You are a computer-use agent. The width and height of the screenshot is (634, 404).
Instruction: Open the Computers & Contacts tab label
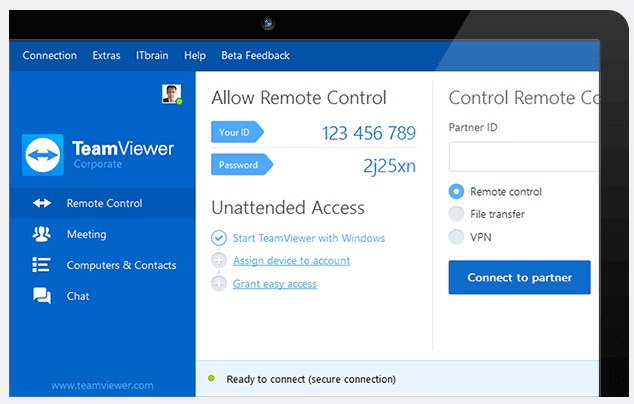point(121,265)
